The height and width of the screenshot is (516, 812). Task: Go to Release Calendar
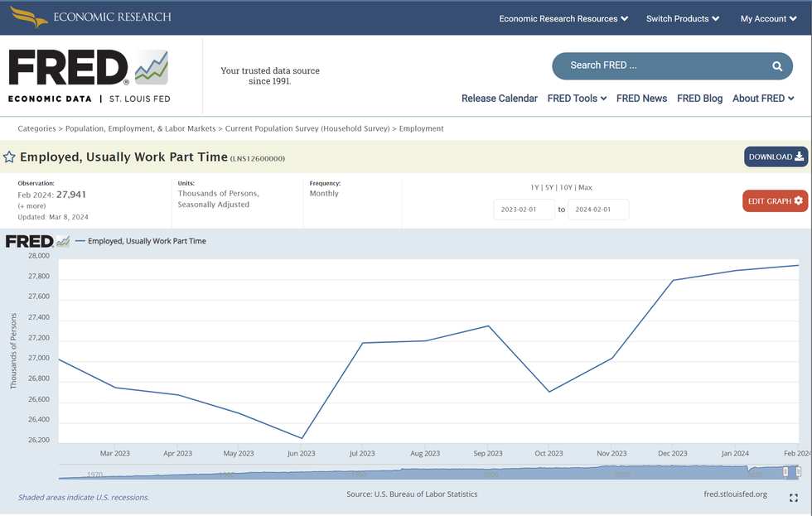[x=500, y=98]
